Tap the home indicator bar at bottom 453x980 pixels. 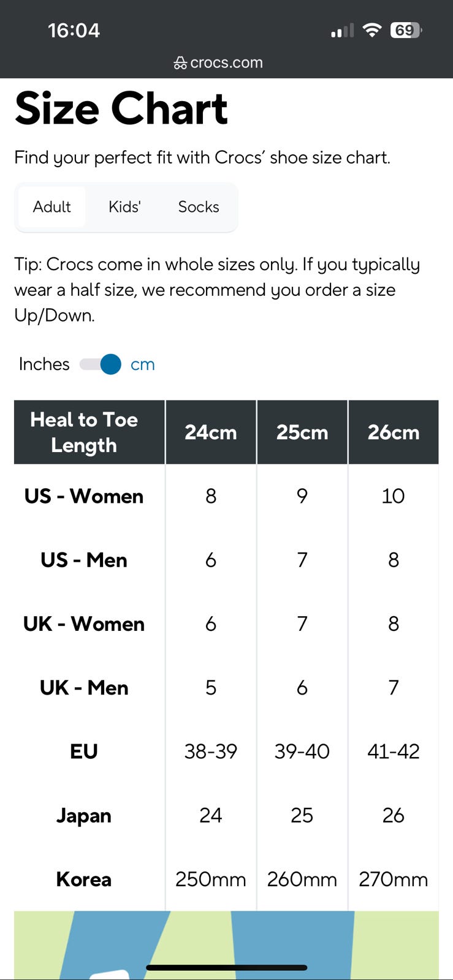pyautogui.click(x=226, y=968)
